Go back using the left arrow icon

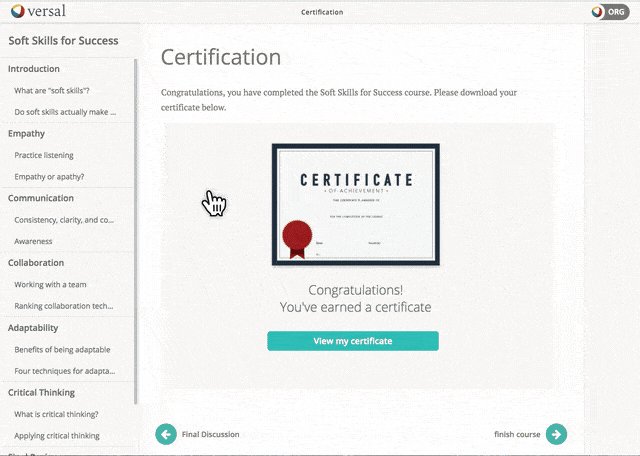click(x=166, y=434)
